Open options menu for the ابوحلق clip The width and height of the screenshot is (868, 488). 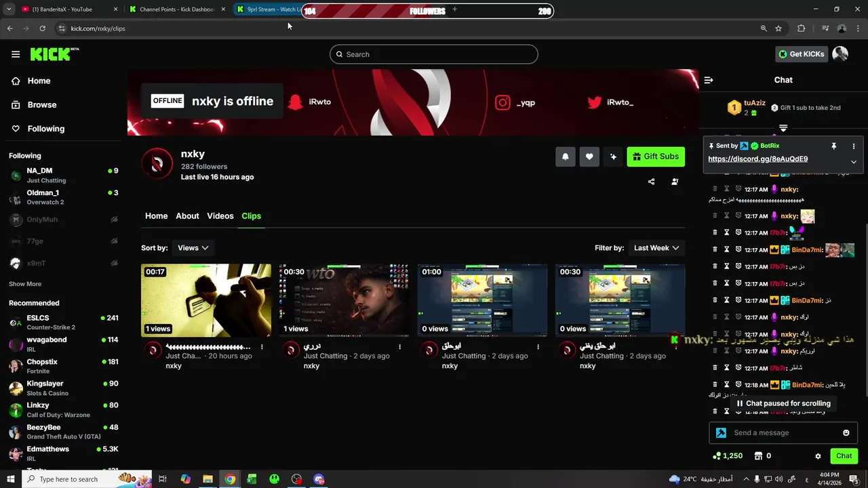538,347
